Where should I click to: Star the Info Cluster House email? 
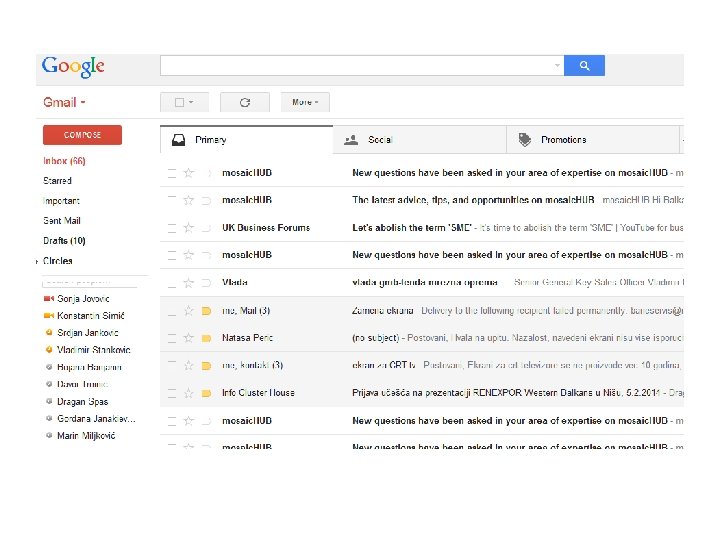(188, 393)
